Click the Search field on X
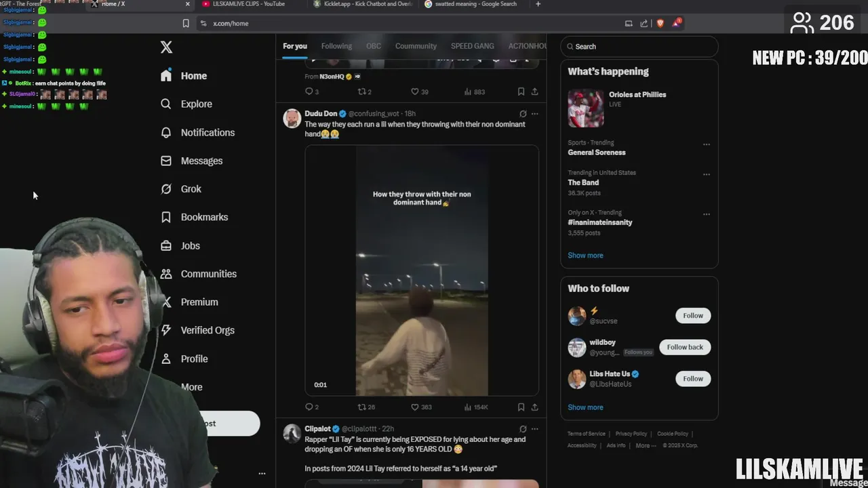 click(639, 47)
